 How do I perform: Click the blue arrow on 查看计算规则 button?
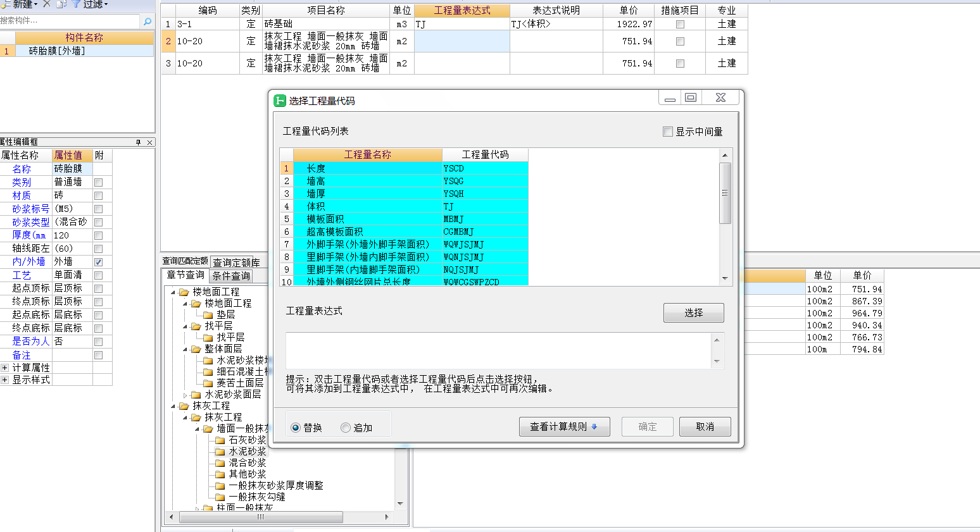tap(594, 427)
